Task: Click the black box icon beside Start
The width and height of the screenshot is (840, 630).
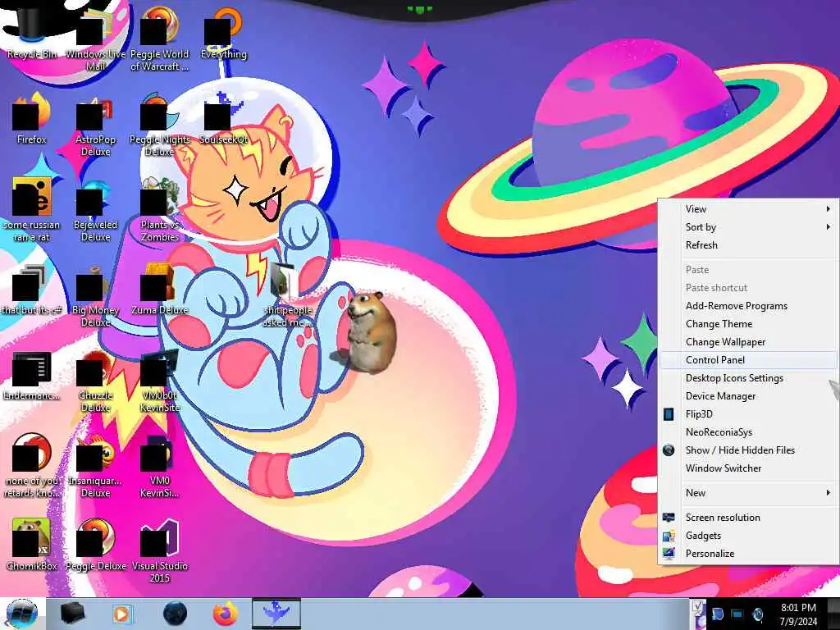Action: point(72,614)
